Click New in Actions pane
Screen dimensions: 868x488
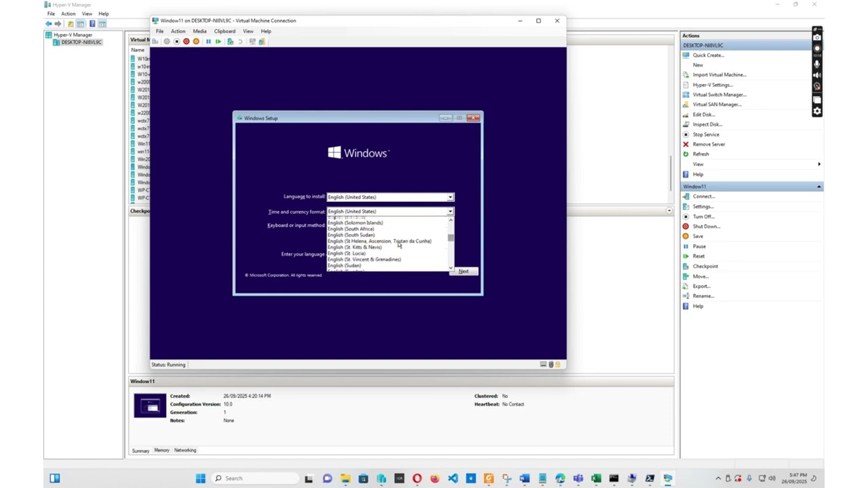[698, 65]
